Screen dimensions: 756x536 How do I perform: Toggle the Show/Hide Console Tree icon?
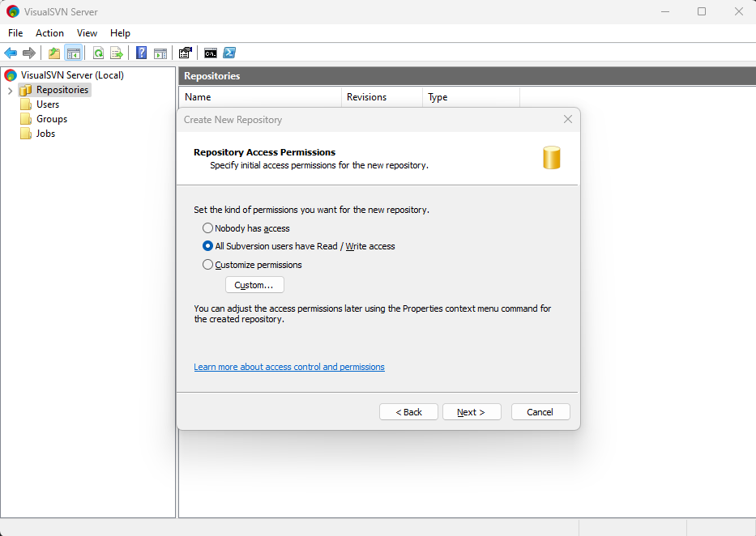[73, 53]
